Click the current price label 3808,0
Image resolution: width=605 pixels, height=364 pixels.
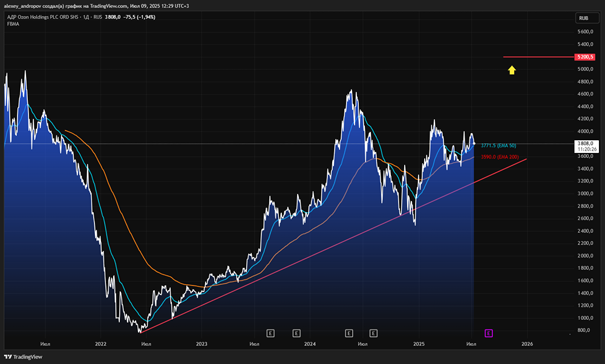586,143
